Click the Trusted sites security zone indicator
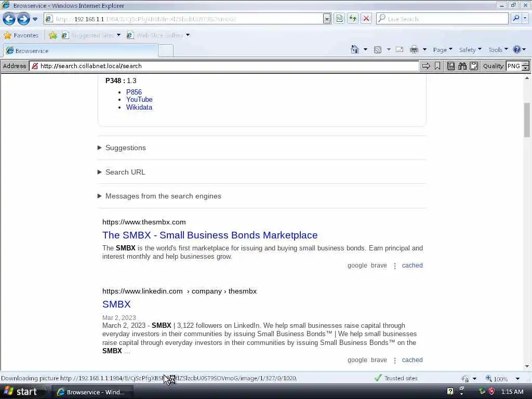 pos(396,378)
